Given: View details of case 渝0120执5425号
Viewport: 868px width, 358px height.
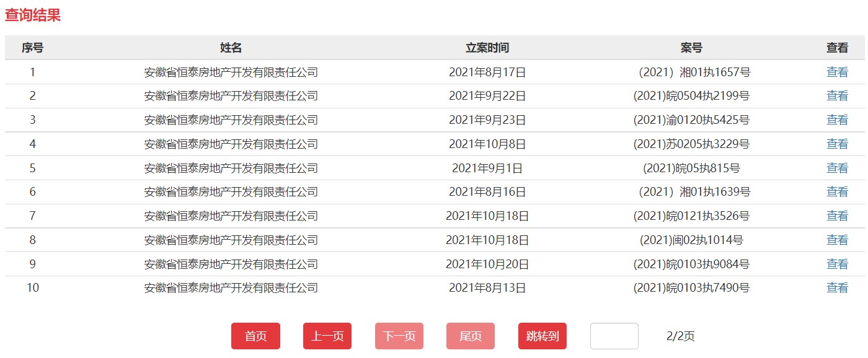Looking at the screenshot, I should [x=837, y=120].
